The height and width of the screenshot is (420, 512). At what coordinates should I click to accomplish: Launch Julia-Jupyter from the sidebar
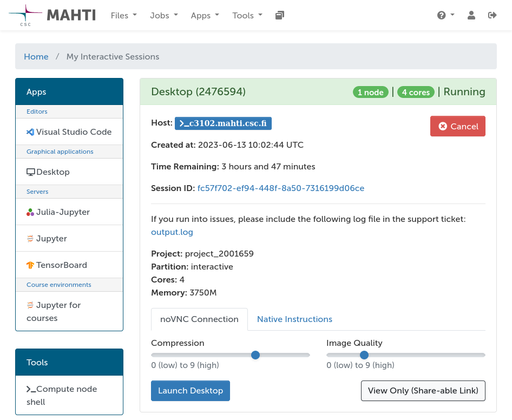point(62,212)
